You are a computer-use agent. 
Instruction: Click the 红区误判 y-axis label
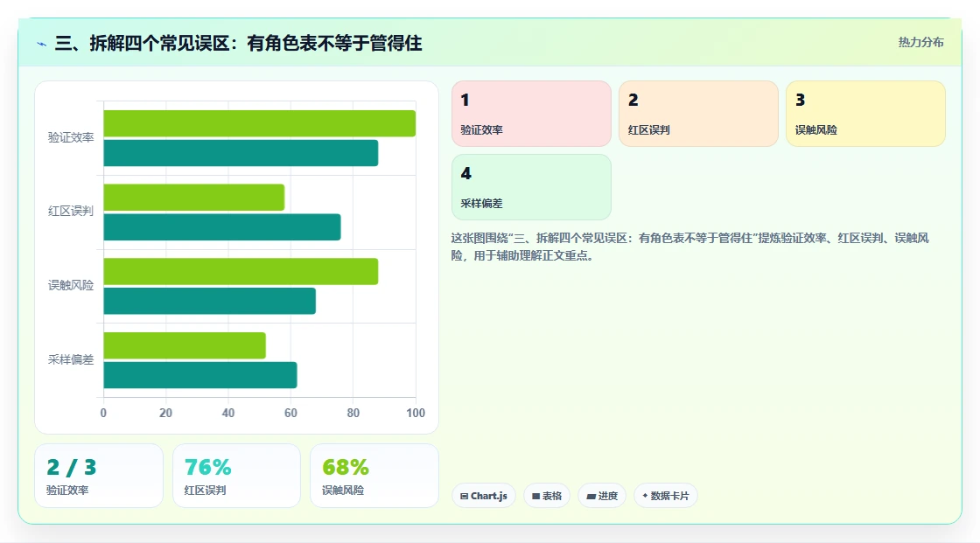[x=71, y=212]
